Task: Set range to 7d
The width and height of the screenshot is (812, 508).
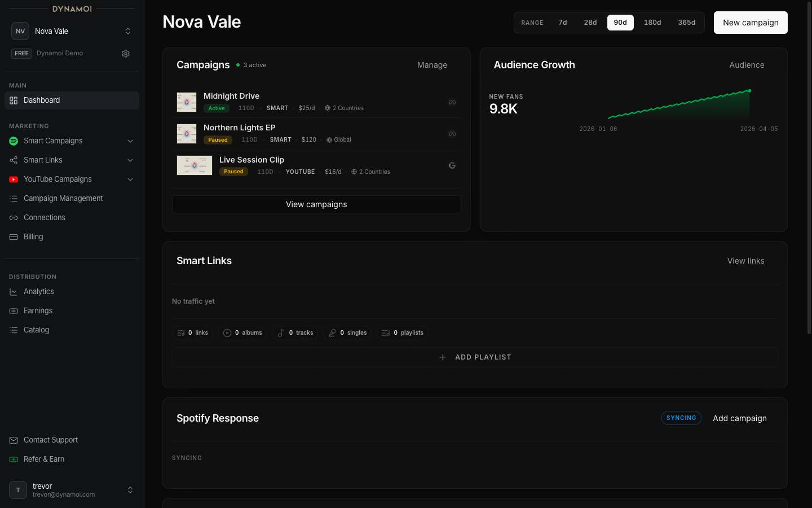Action: point(563,23)
